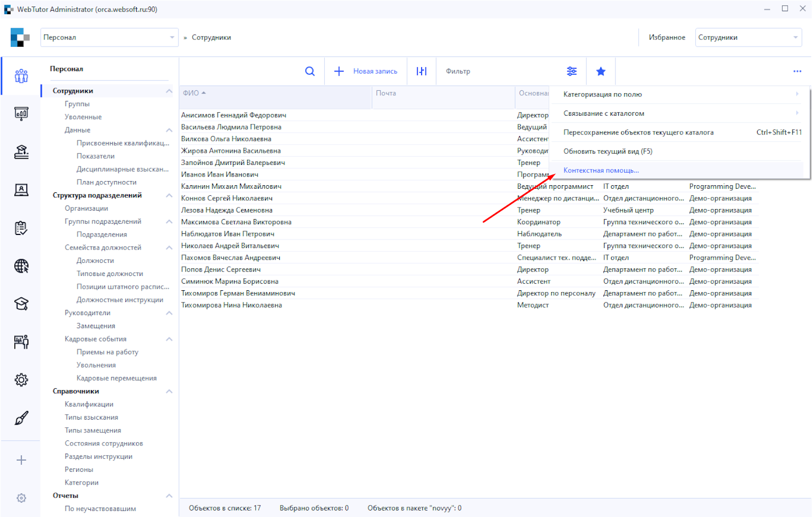
Task: Open Замещения in the tree
Action: [96, 326]
